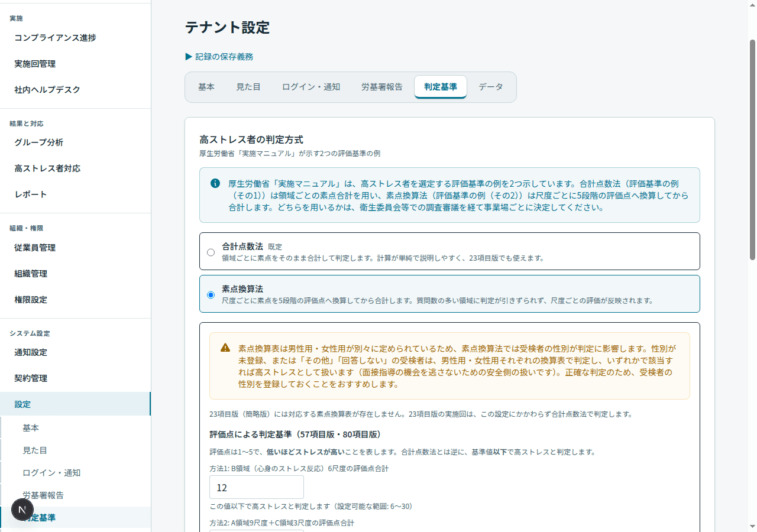
Task: Go to 契約管理 in the sidebar
Action: [75, 378]
